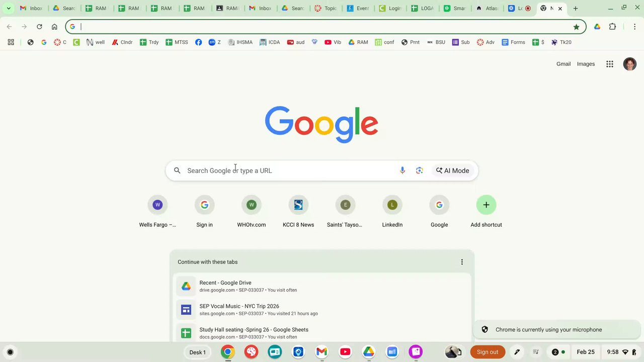
Task: Open the red paint palette app in shelf
Action: click(x=252, y=352)
